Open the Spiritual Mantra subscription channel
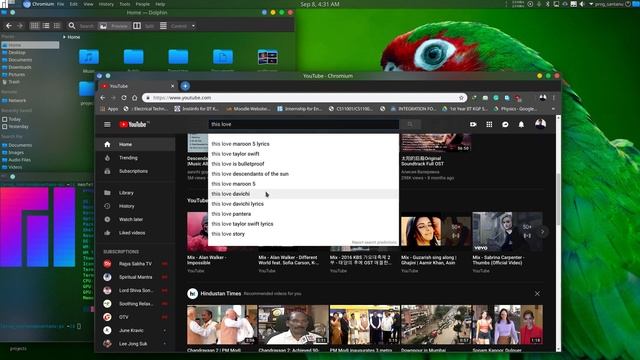The width and height of the screenshot is (640, 360). (136, 277)
